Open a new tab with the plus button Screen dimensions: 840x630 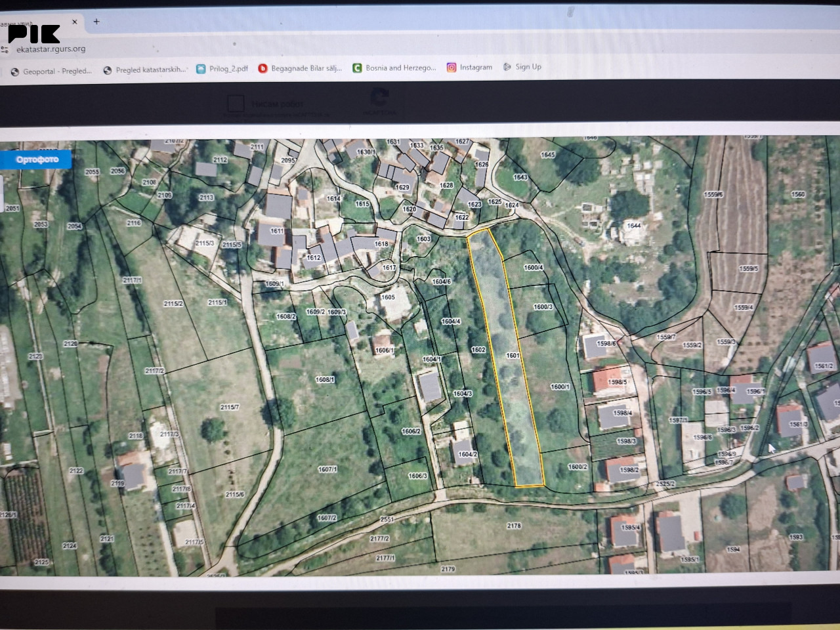96,22
